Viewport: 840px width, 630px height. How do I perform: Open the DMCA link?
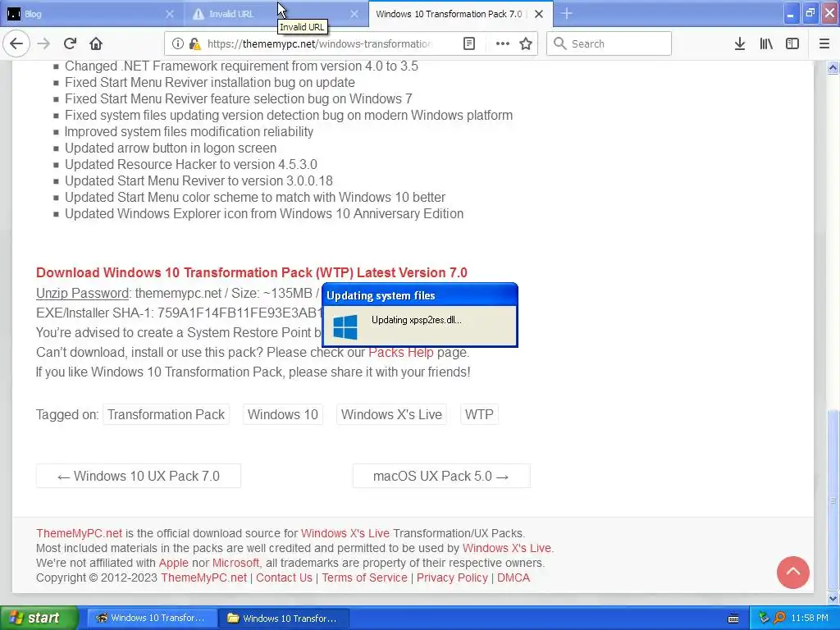(x=514, y=578)
